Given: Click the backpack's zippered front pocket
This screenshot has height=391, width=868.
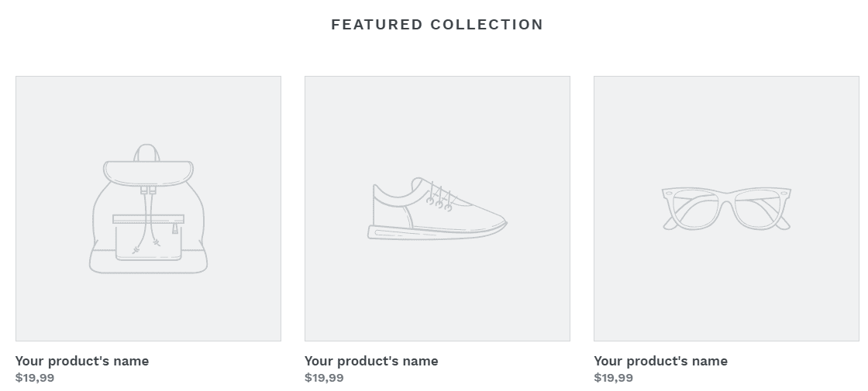Looking at the screenshot, I should tap(148, 238).
